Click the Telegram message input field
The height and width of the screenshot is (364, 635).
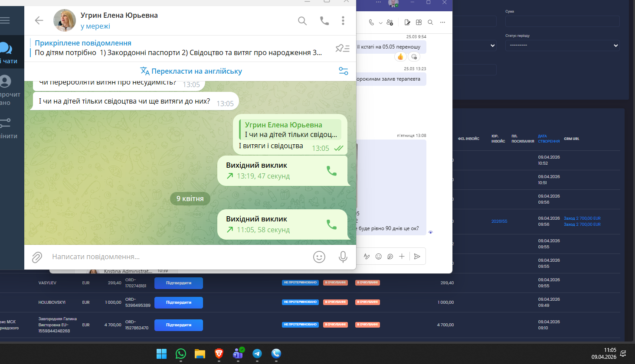tap(178, 257)
